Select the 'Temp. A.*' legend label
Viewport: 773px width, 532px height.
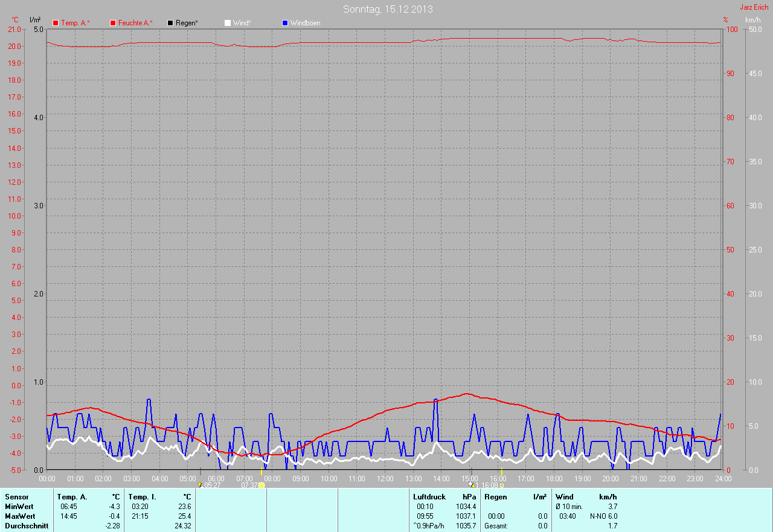click(x=75, y=23)
